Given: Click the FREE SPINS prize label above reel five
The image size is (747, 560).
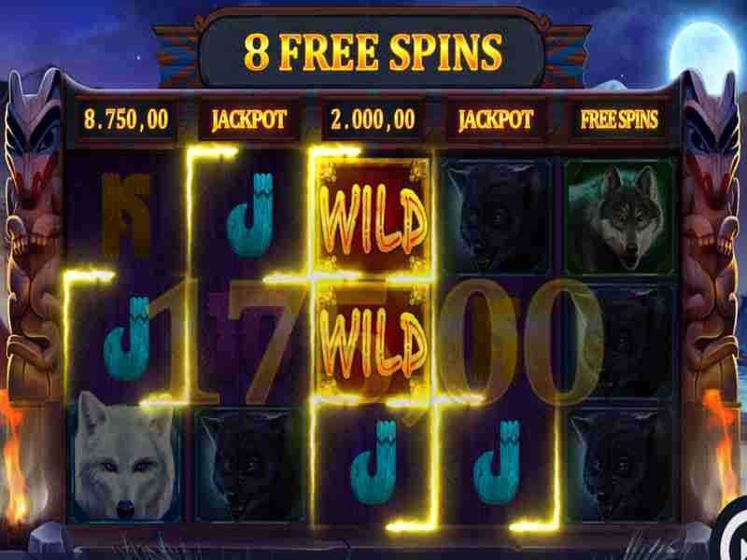Looking at the screenshot, I should 619,120.
